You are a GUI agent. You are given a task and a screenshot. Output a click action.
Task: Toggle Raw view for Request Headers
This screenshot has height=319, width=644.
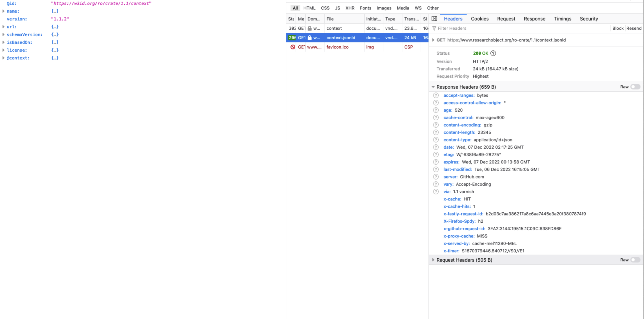[635, 260]
